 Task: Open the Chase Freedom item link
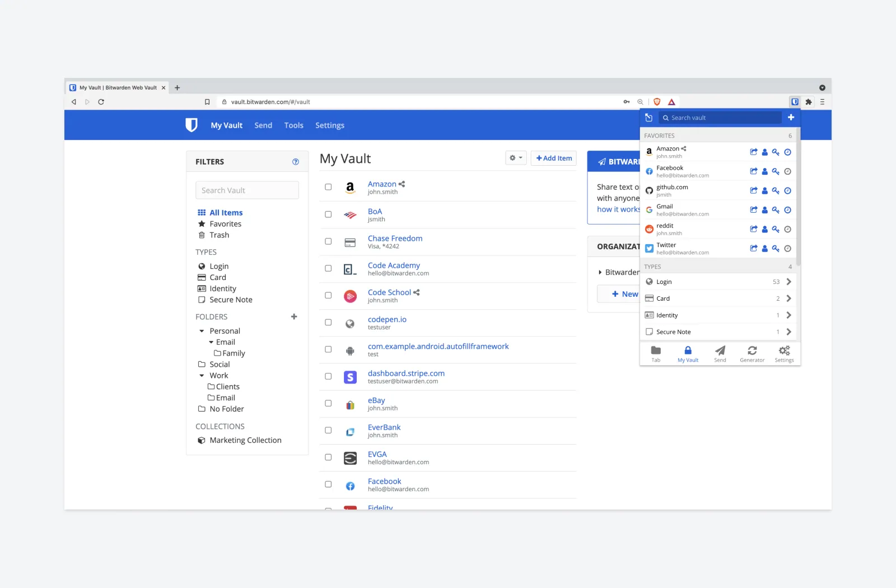(x=395, y=239)
